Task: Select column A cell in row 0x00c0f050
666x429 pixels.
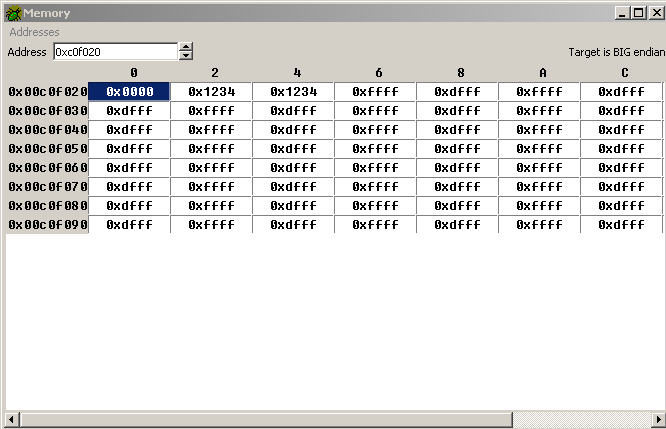Action: point(539,148)
